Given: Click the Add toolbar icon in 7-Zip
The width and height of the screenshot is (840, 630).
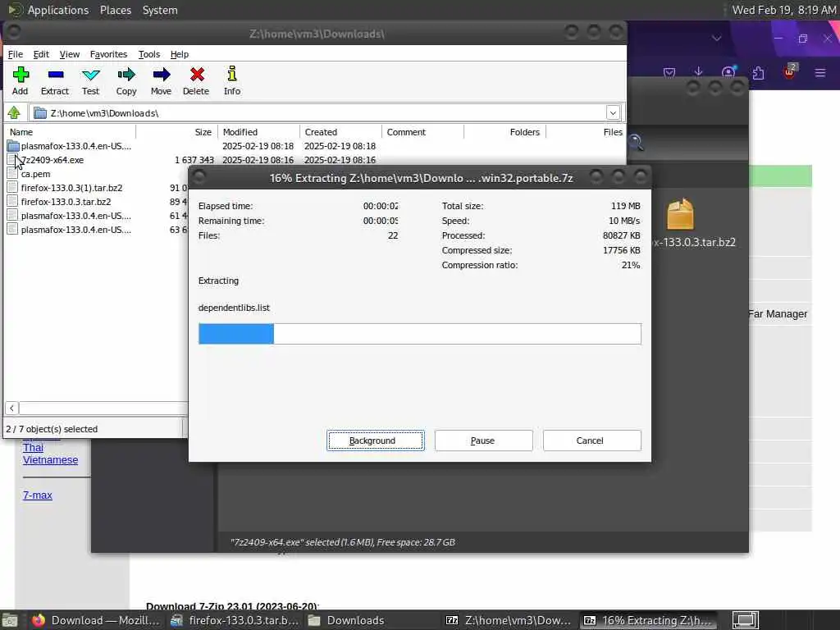Looking at the screenshot, I should tap(21, 75).
